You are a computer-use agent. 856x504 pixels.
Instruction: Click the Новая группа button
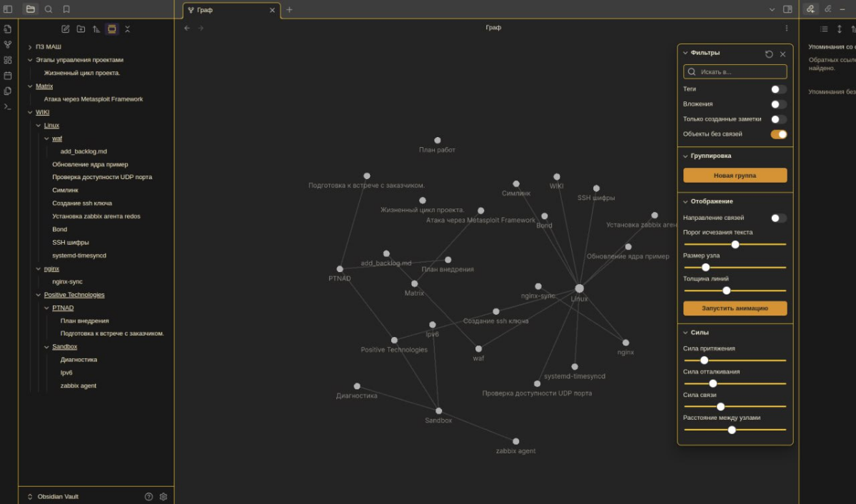tap(735, 176)
